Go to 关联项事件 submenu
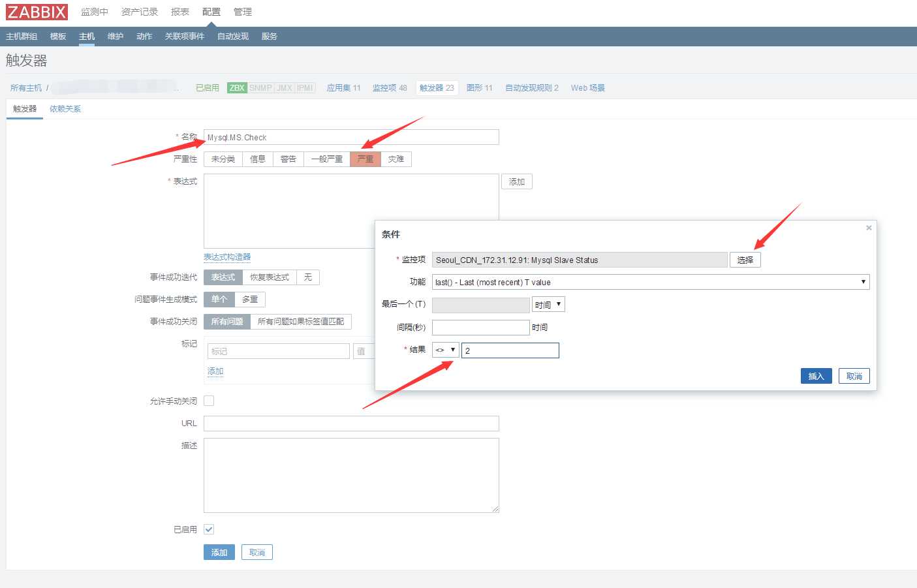 [x=185, y=37]
